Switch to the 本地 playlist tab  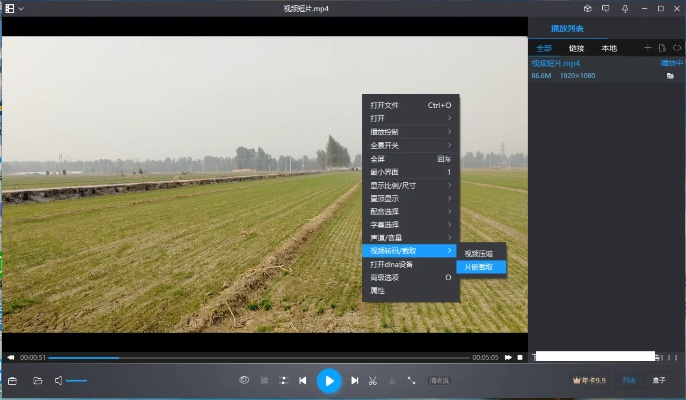click(608, 48)
